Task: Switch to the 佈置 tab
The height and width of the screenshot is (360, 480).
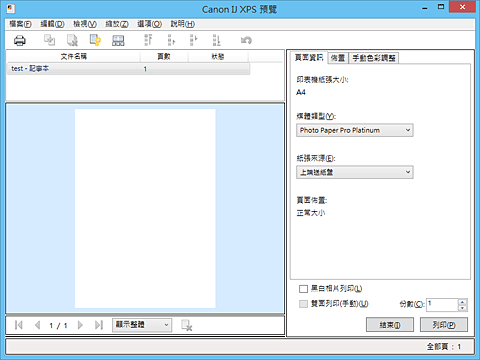Action: point(338,58)
